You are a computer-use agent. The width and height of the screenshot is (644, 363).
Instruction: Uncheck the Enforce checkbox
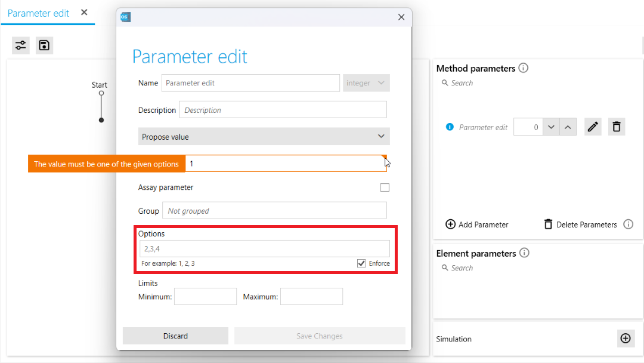click(361, 263)
